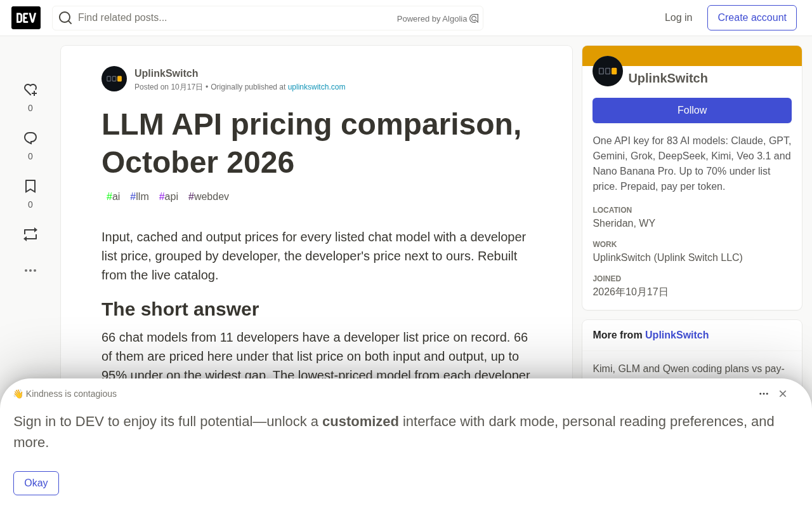Open UplinkSwitch author name above title

166,74
